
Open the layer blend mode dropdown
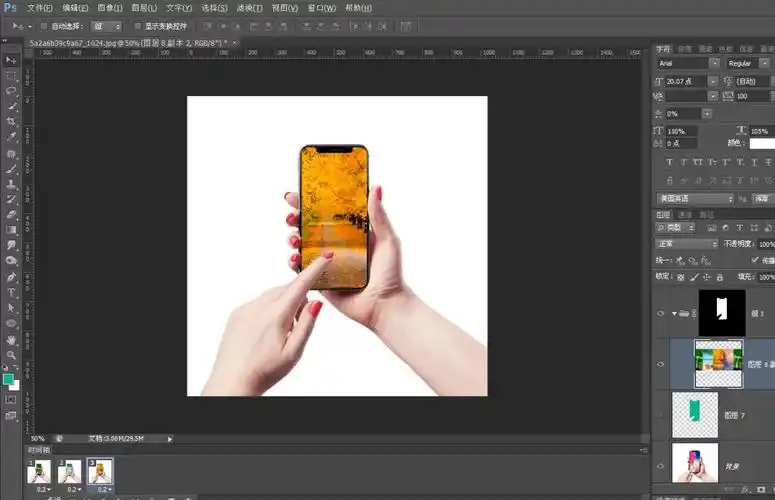click(687, 244)
